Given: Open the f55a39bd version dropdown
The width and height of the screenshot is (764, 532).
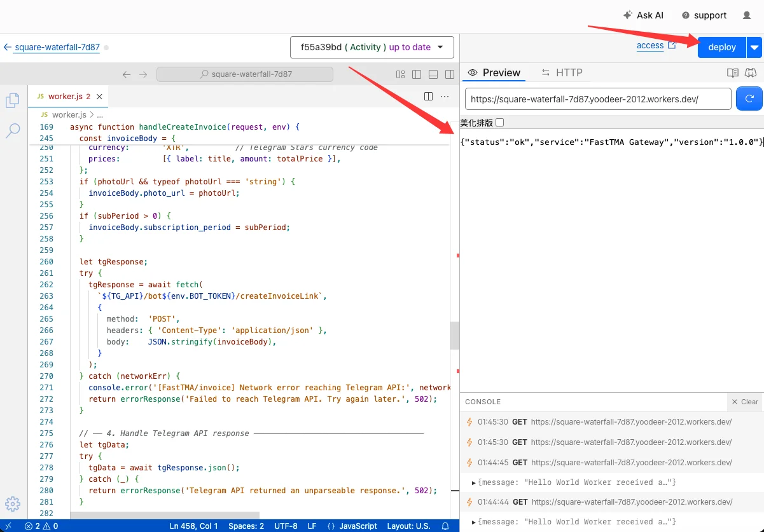Looking at the screenshot, I should (x=372, y=48).
